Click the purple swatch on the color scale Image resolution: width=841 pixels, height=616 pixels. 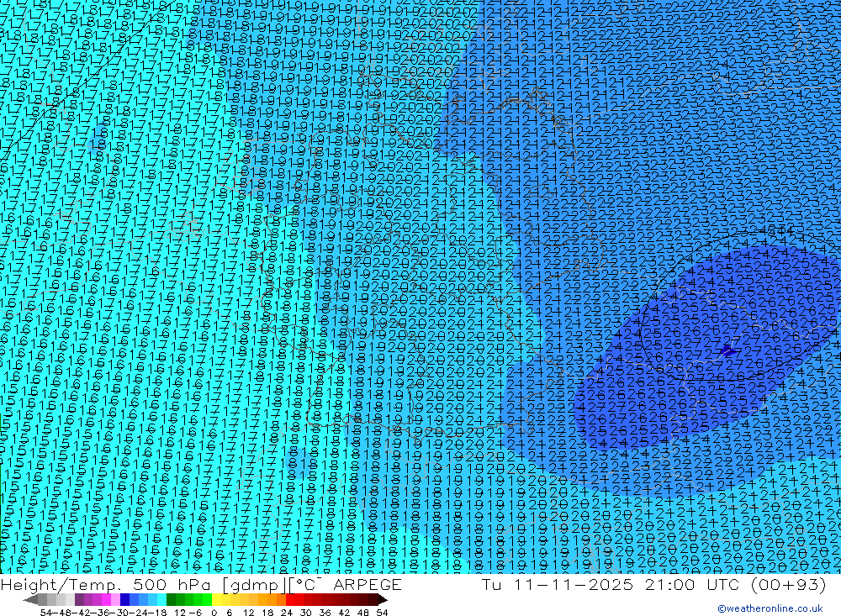(x=79, y=600)
